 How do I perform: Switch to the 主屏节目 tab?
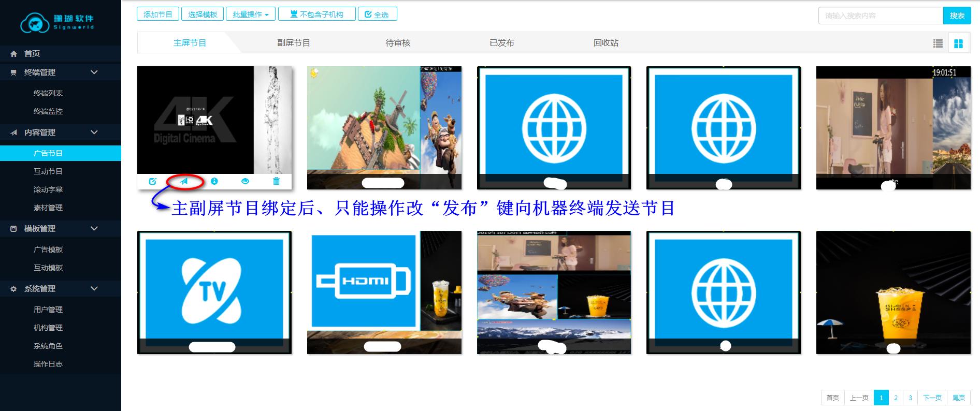pyautogui.click(x=190, y=43)
